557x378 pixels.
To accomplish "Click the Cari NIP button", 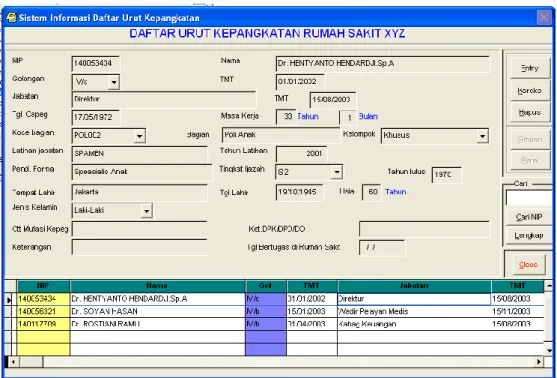I will pos(529,217).
